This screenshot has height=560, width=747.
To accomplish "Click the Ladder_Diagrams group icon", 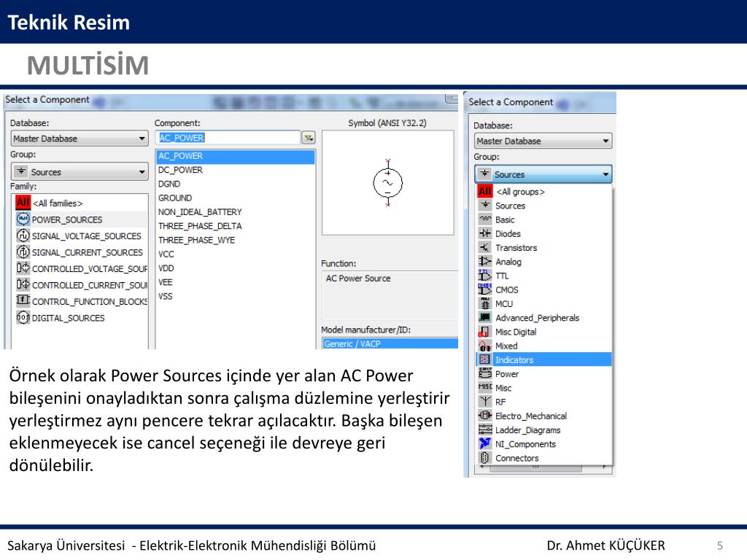I will click(x=485, y=429).
